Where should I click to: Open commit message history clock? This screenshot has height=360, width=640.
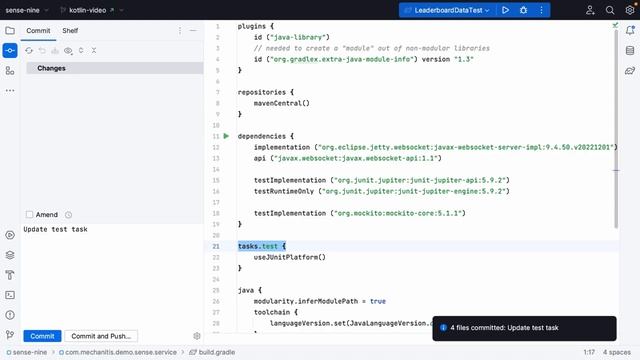(x=69, y=215)
